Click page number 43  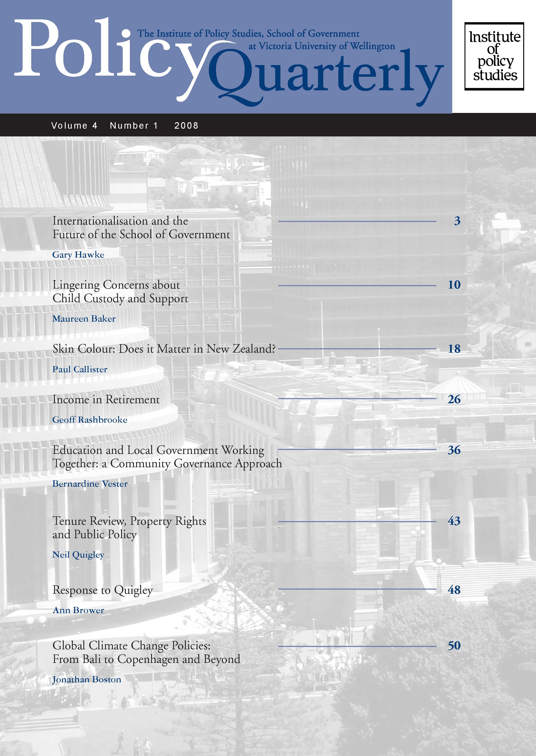(454, 521)
